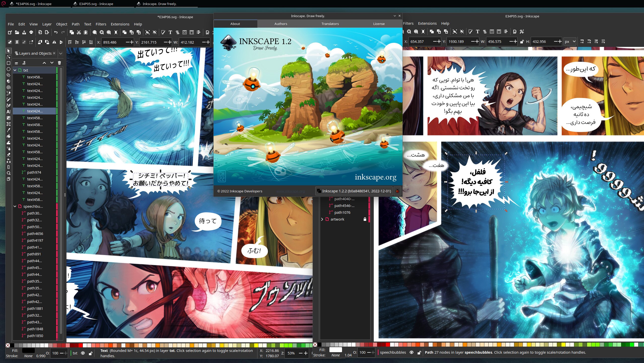Click the Undo arrow icon

coord(56,32)
